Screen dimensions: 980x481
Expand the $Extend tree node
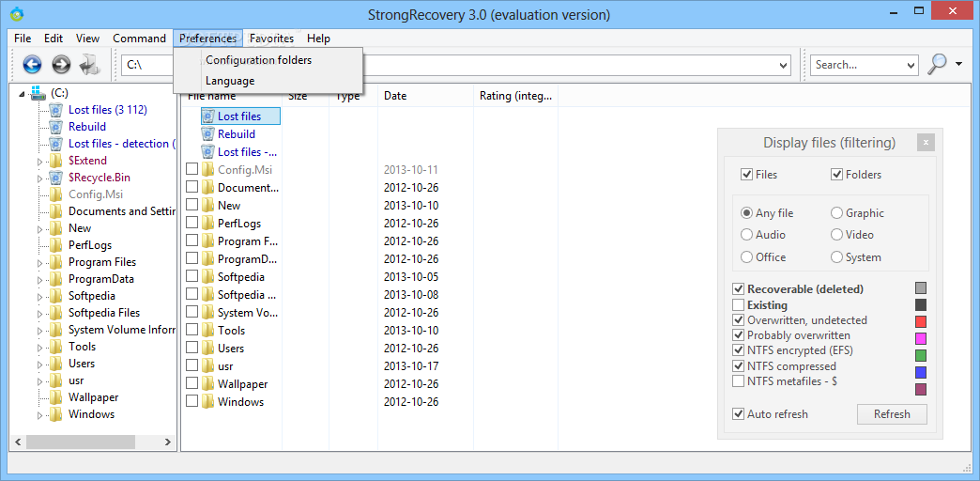[40, 162]
